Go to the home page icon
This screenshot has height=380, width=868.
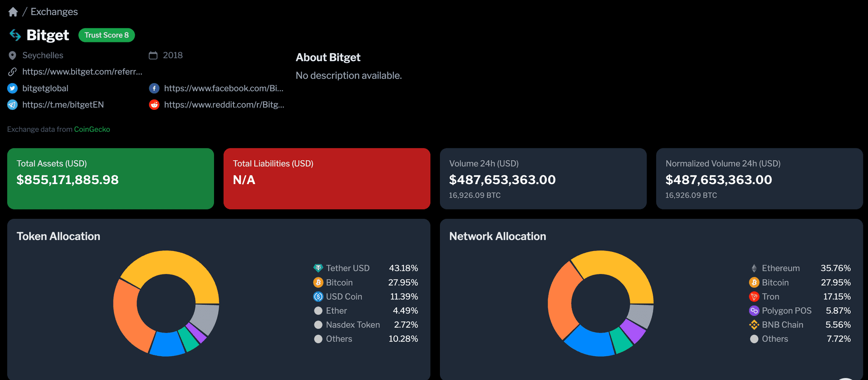click(13, 12)
